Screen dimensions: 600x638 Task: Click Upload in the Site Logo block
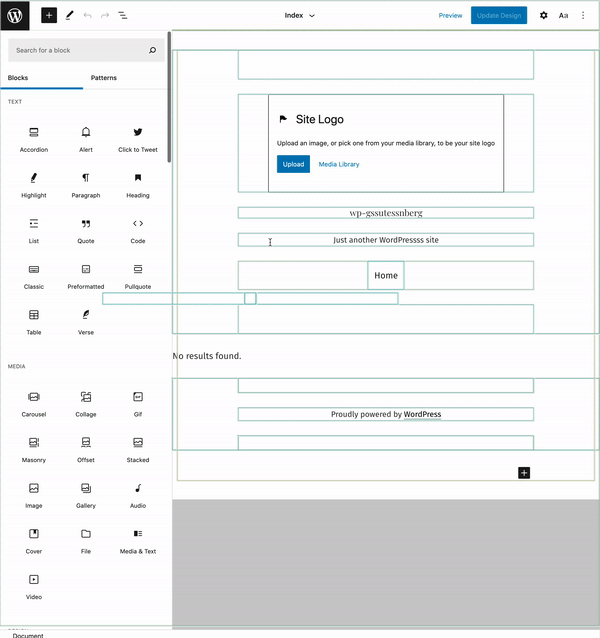[x=293, y=164]
